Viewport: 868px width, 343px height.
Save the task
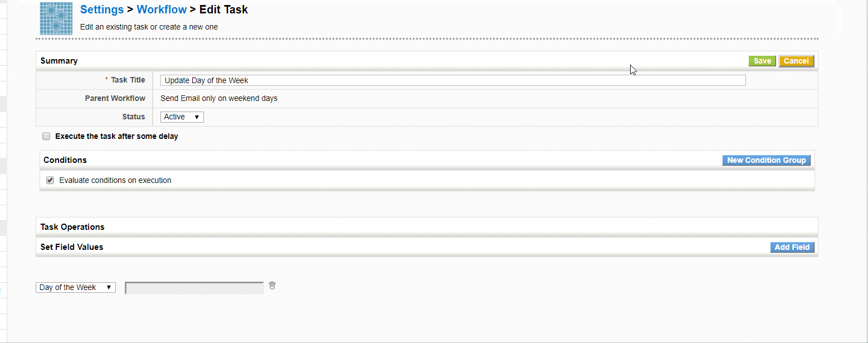[x=762, y=61]
